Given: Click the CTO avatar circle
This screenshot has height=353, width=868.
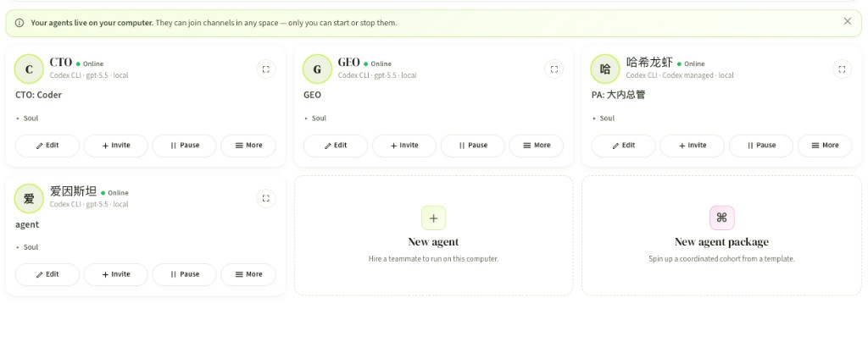Looking at the screenshot, I should [x=29, y=69].
